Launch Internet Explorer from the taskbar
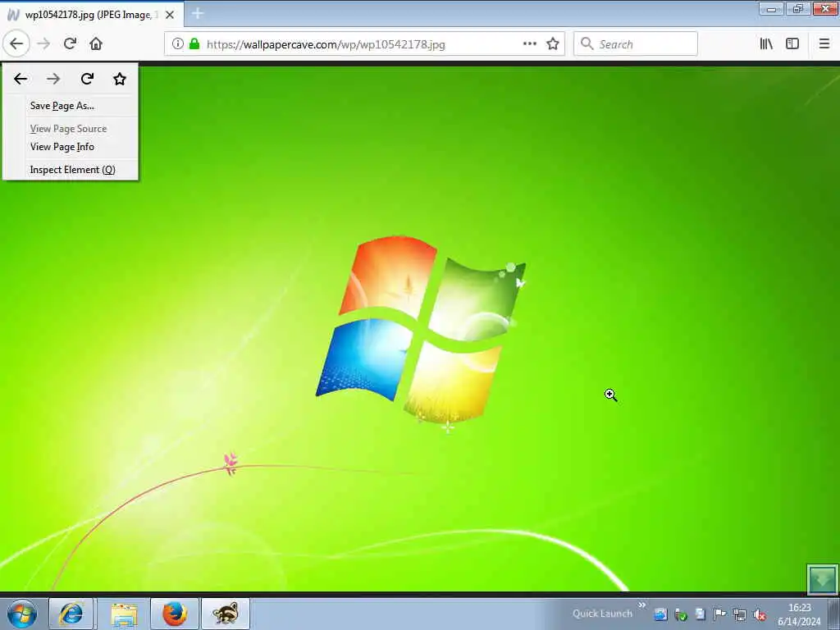Image resolution: width=840 pixels, height=630 pixels. (71, 614)
